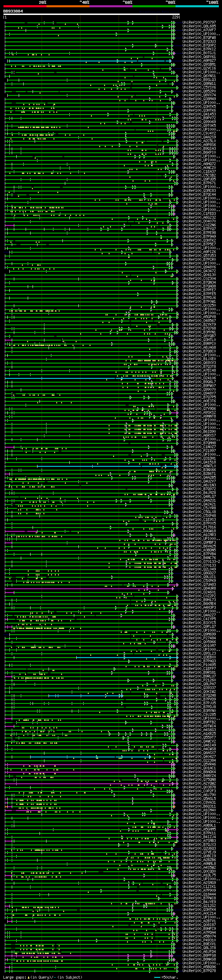Click the cyan ~100% identity legend bar
This screenshot has width=222, height=980.
click(x=197, y=7)
